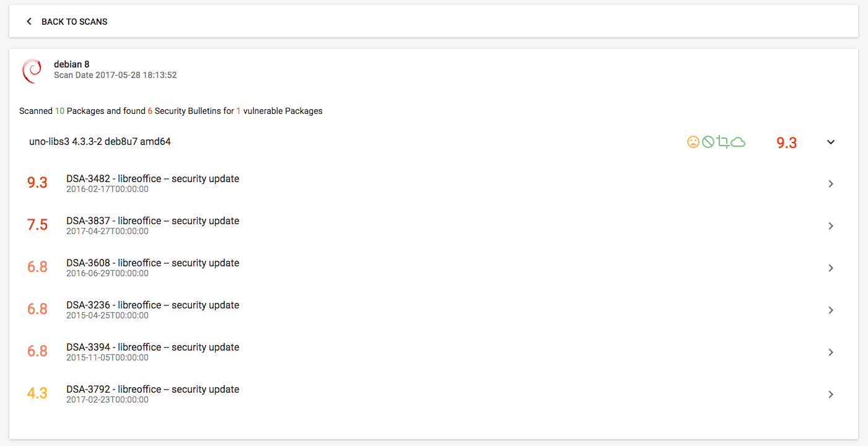The width and height of the screenshot is (868, 446).
Task: Click the green blocked-circle icon on uno-libs3 row
Action: click(x=708, y=142)
